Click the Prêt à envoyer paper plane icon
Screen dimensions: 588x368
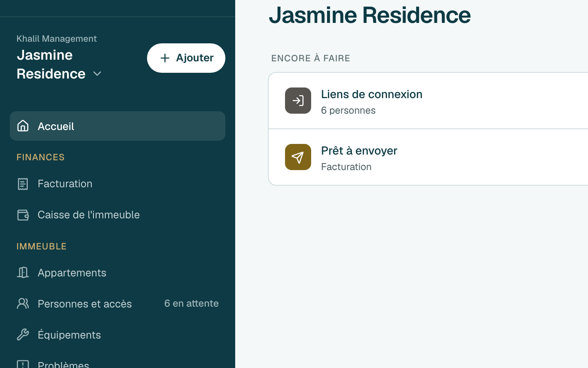[298, 157]
